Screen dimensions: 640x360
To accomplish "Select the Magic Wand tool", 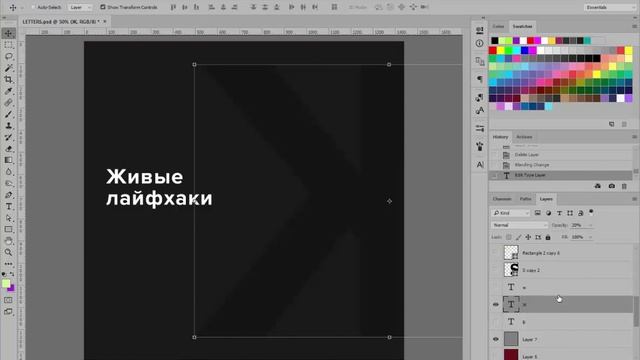I will click(9, 68).
